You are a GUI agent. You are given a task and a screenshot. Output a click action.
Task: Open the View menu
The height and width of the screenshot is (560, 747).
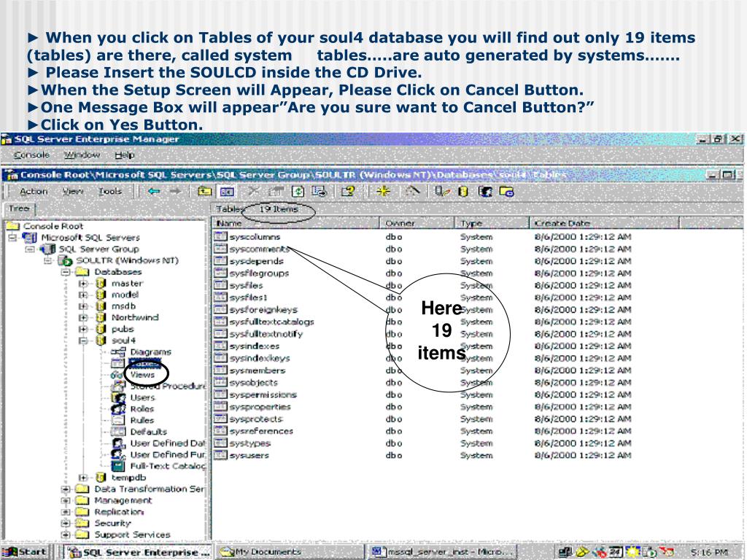pyautogui.click(x=73, y=192)
